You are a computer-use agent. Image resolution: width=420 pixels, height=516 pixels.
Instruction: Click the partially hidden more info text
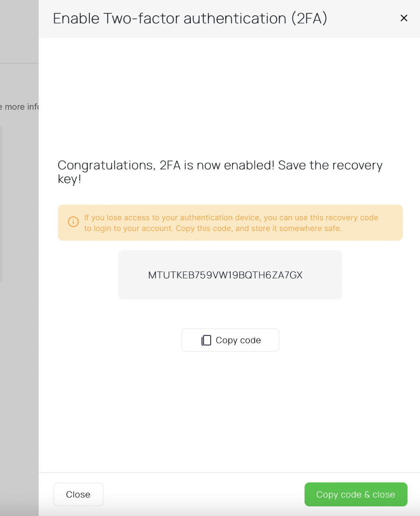(20, 107)
